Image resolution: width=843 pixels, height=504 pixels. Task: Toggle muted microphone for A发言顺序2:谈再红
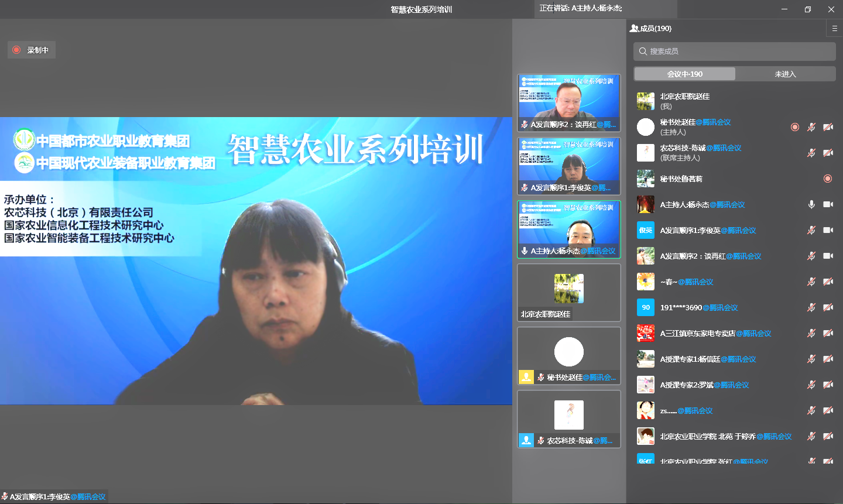[811, 256]
